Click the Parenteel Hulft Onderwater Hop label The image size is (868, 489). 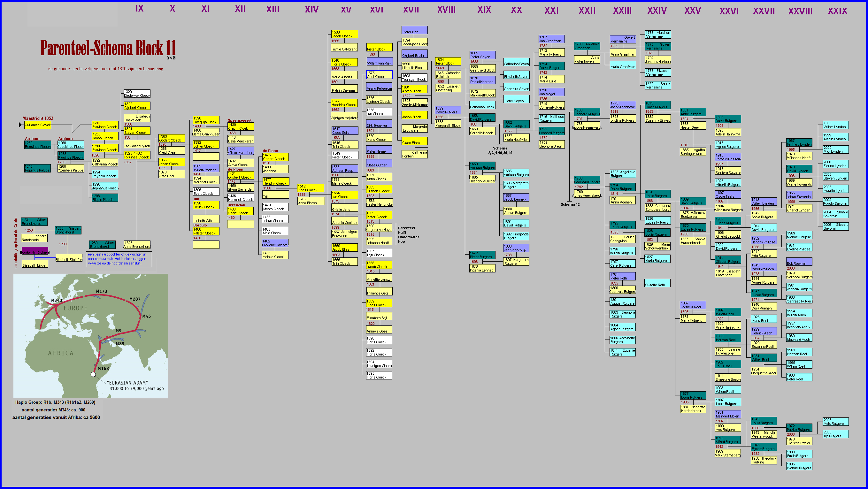408,235
